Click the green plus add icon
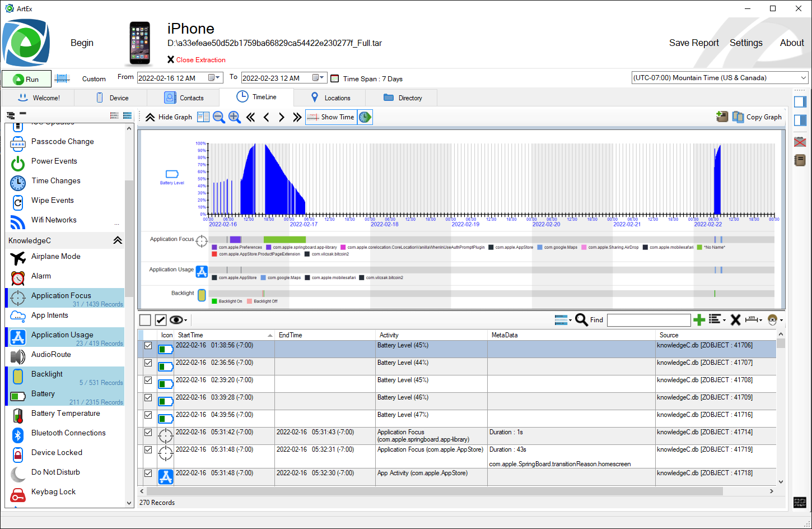The height and width of the screenshot is (529, 812). coord(699,320)
